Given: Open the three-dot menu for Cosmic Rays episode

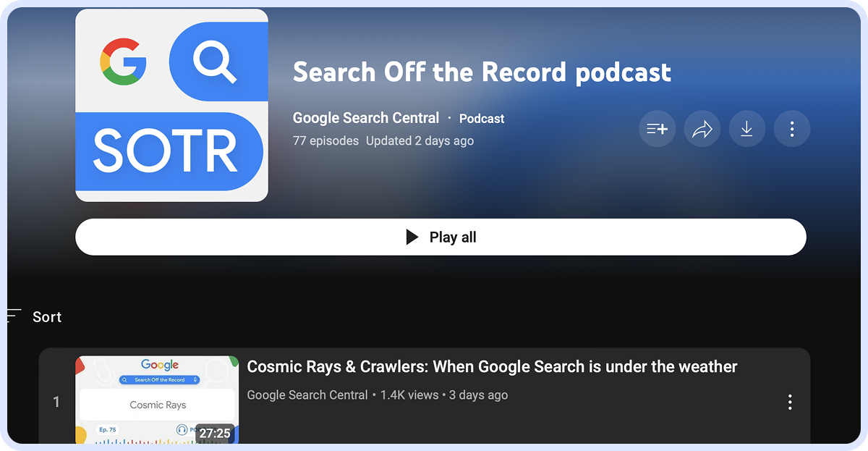Looking at the screenshot, I should pyautogui.click(x=790, y=402).
